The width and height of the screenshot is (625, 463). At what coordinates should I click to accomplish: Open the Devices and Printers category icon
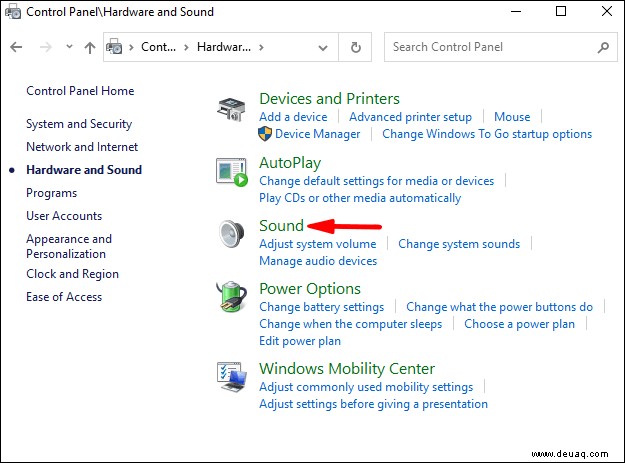[232, 110]
